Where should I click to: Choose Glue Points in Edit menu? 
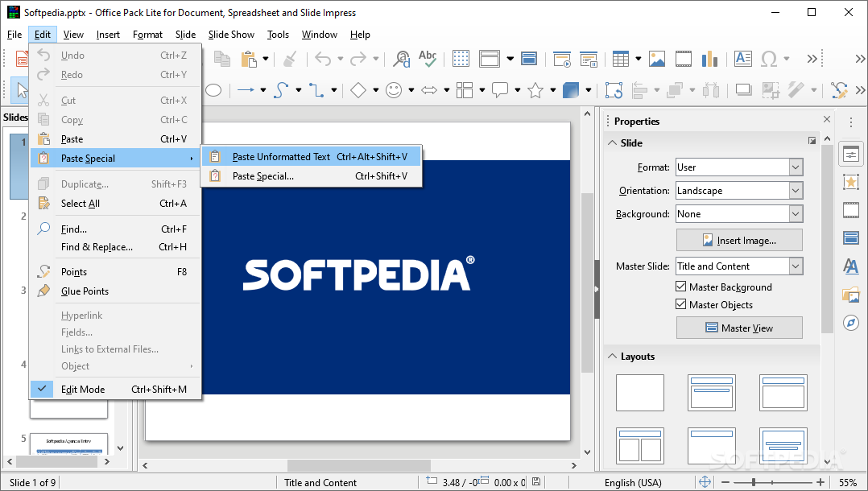click(x=115, y=291)
